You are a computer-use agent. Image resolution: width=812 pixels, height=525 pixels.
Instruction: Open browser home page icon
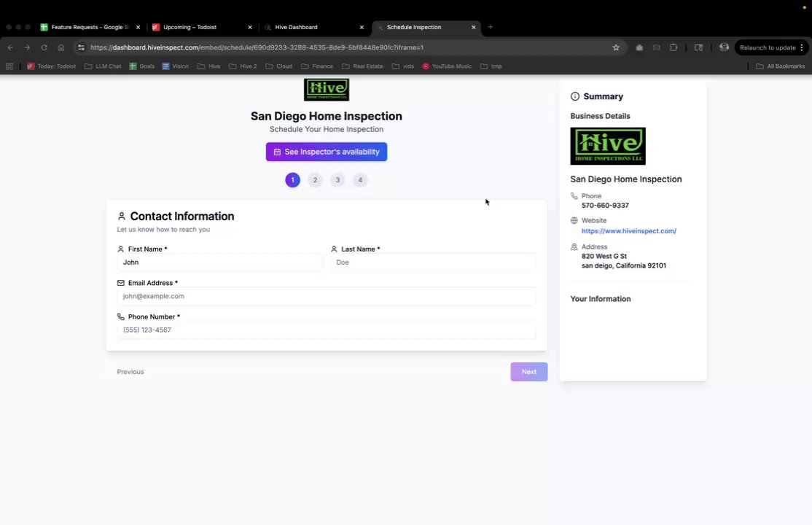61,47
